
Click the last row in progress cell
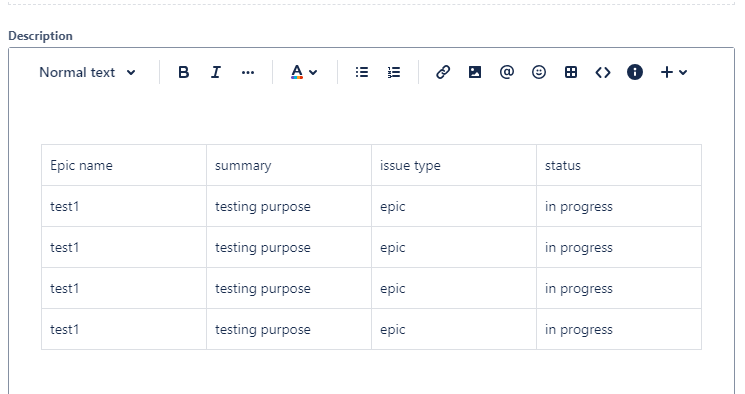click(x=619, y=329)
